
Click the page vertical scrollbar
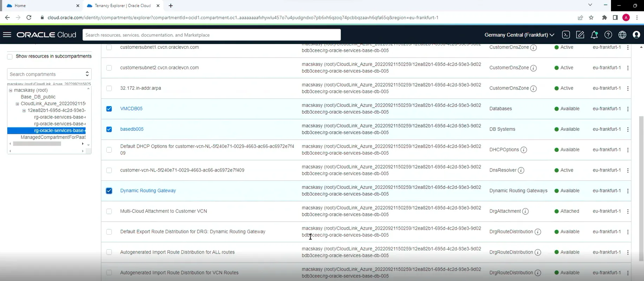641,189
